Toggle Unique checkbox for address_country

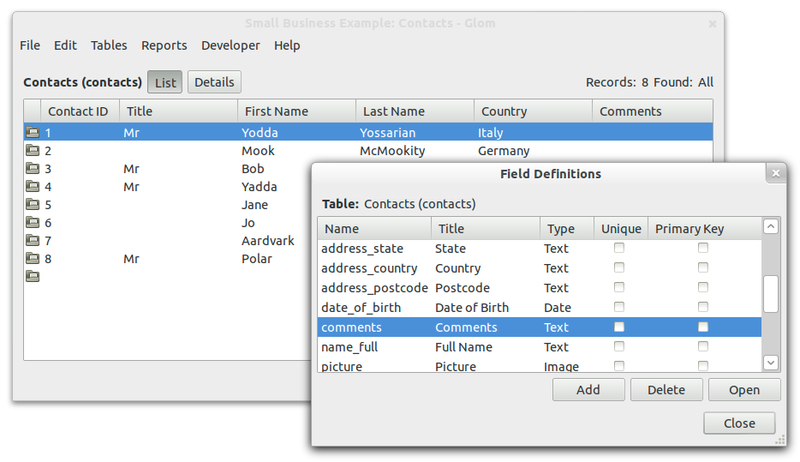coord(619,267)
